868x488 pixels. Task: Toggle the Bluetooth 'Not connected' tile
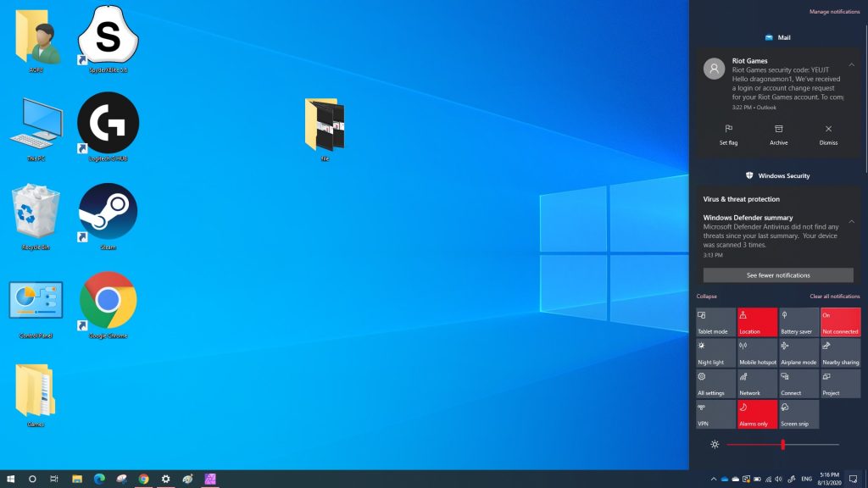point(840,322)
